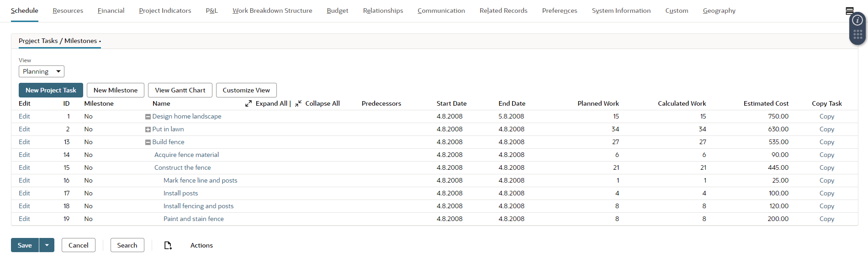Image resolution: width=868 pixels, height=259 pixels.
Task: Expand the Put in lawn task
Action: pyautogui.click(x=148, y=129)
